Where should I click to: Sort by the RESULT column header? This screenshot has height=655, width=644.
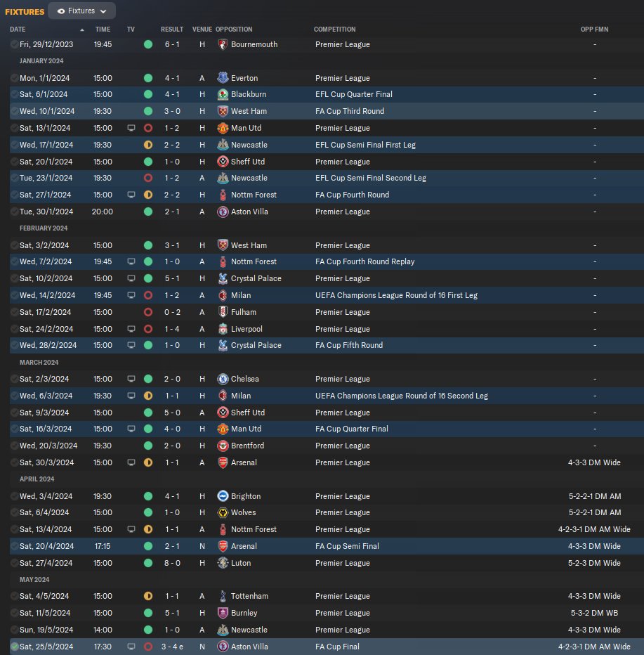tap(172, 30)
